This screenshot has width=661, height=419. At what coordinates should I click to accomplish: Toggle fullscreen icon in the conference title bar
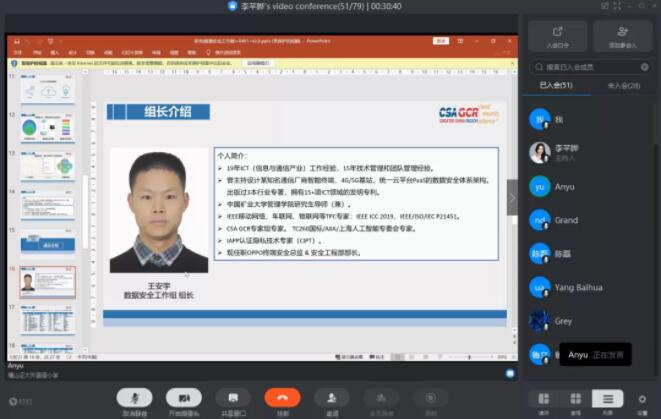617,6
